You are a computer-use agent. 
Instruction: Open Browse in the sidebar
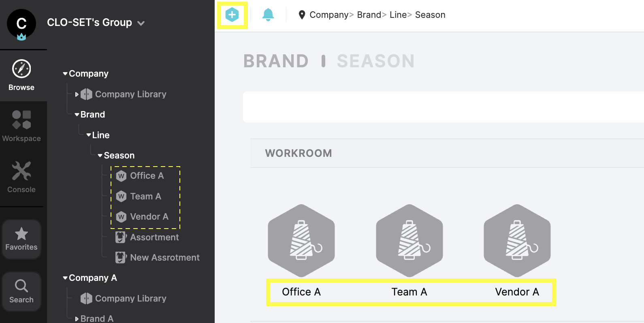point(21,75)
